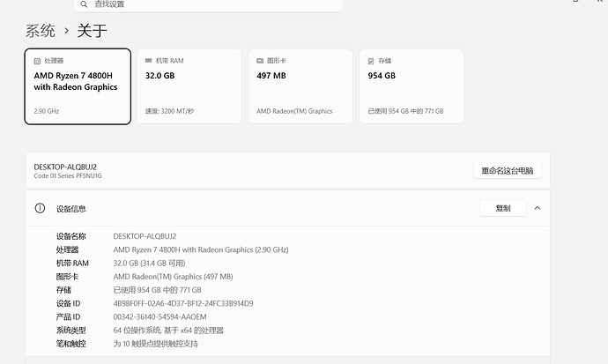This screenshot has width=608, height=364.
Task: Go back to 系统 breadcrumb
Action: coord(41,31)
